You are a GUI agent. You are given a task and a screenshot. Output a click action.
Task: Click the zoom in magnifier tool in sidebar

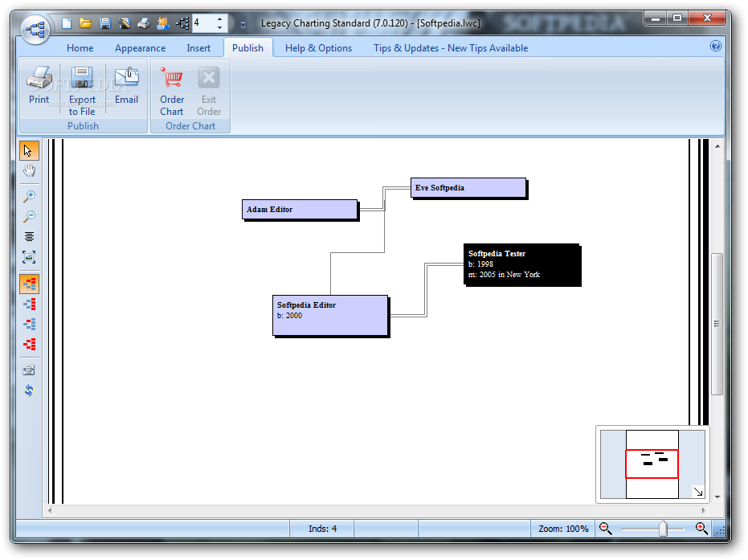pyautogui.click(x=29, y=196)
